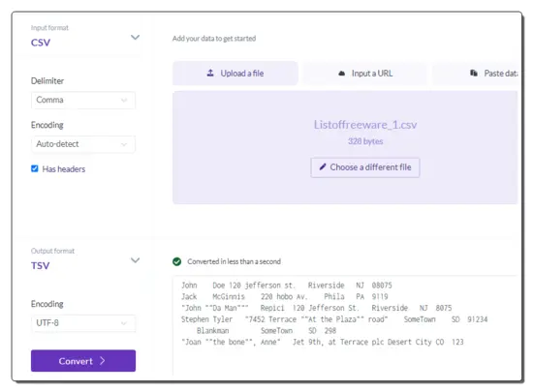Click the Has headers label text

tap(64, 169)
